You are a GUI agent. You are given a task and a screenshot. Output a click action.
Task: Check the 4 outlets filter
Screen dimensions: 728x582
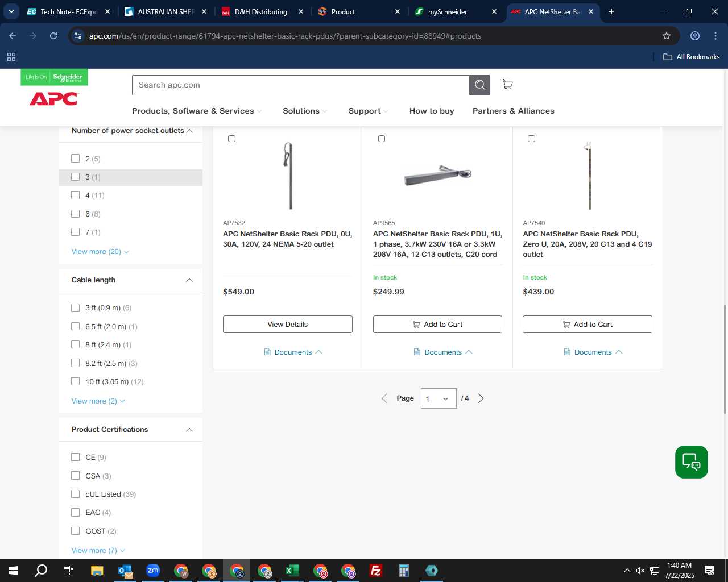(x=75, y=195)
